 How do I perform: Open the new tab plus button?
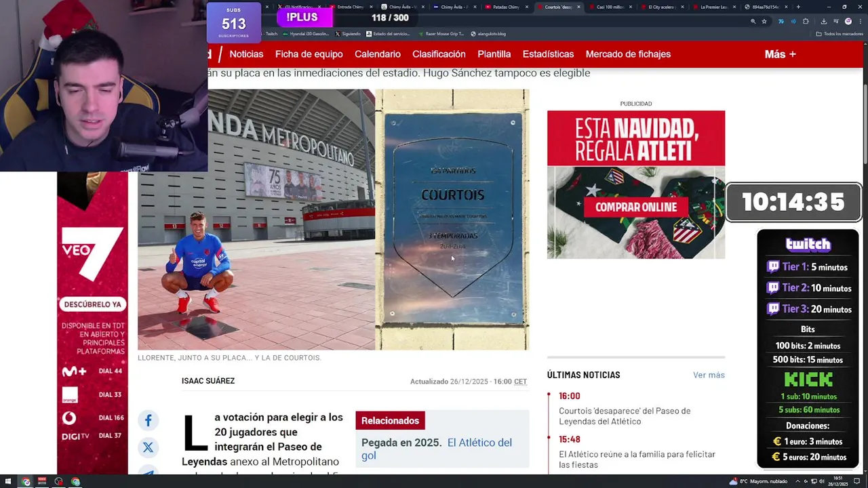coord(798,7)
